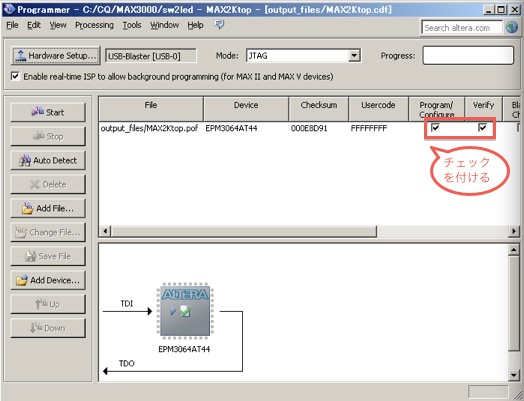Screen dimensions: 524x401
Task: Click Add Device button
Action: click(x=48, y=280)
